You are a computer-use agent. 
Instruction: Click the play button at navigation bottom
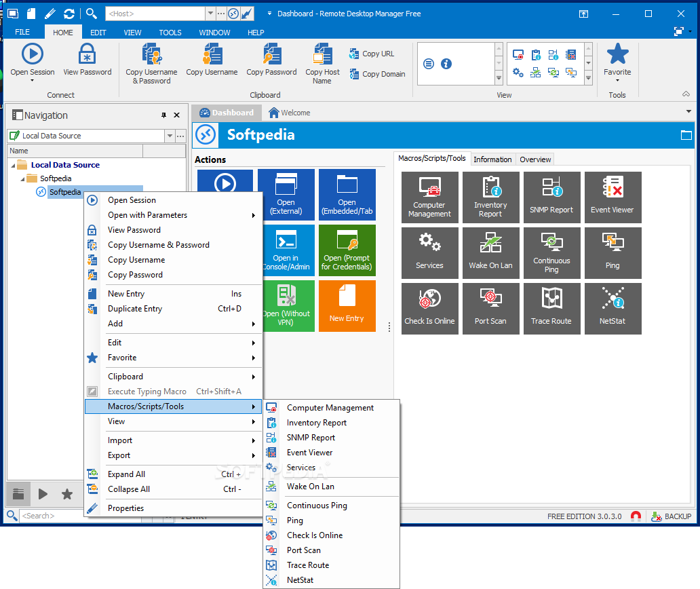(43, 494)
